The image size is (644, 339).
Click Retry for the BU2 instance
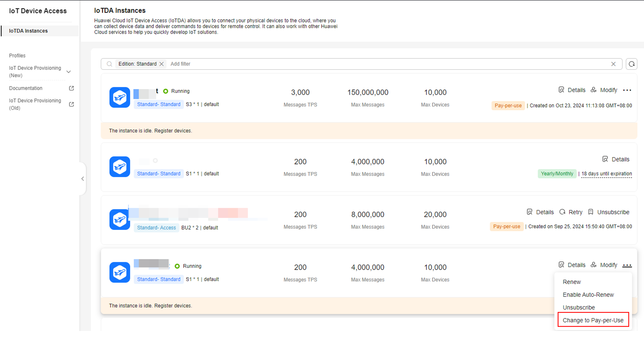pyautogui.click(x=571, y=212)
